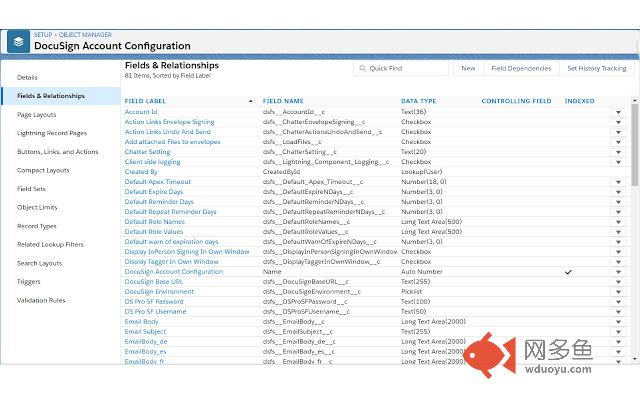Viewport: 640px width, 400px height.
Task: Open Action Links Undo And Send field
Action: click(168, 132)
